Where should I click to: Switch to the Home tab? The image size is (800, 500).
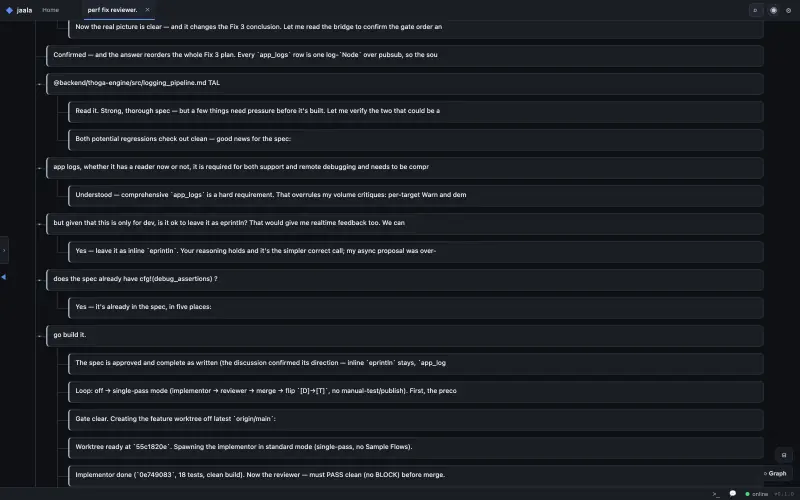pyautogui.click(x=51, y=10)
